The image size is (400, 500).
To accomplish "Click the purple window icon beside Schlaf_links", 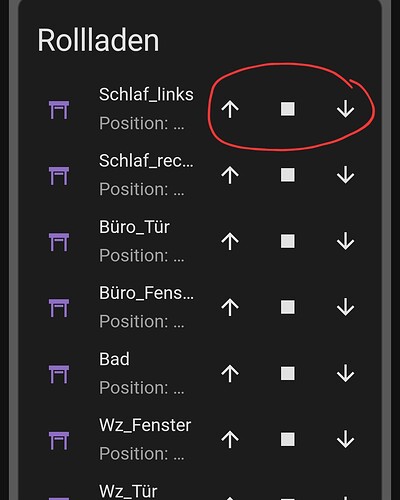I will (x=59, y=110).
